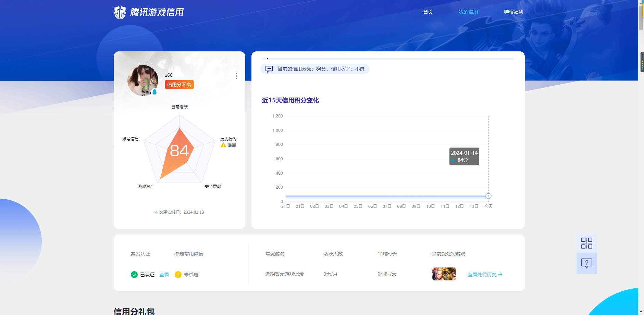Click the 日常活跃 radar label
The height and width of the screenshot is (315, 644).
pyautogui.click(x=179, y=107)
